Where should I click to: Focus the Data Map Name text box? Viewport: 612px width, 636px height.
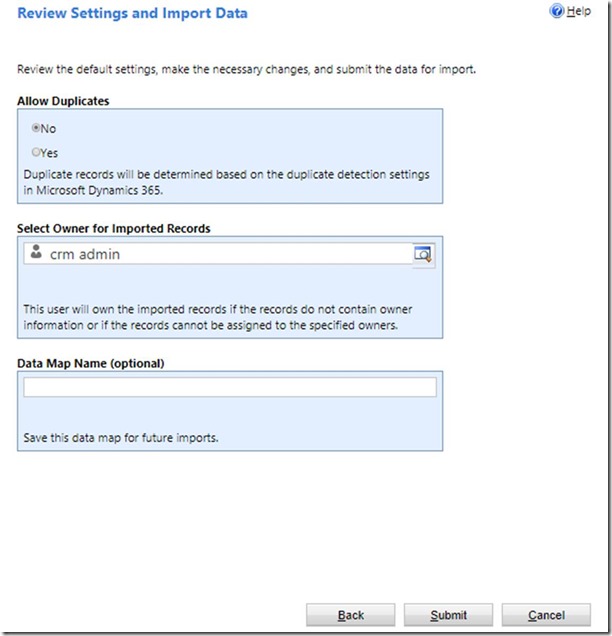[x=230, y=387]
